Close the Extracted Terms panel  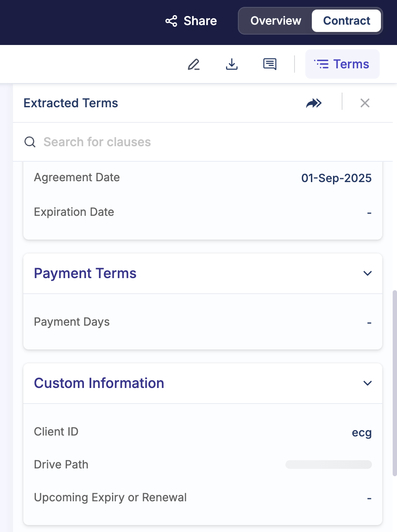[x=365, y=103]
